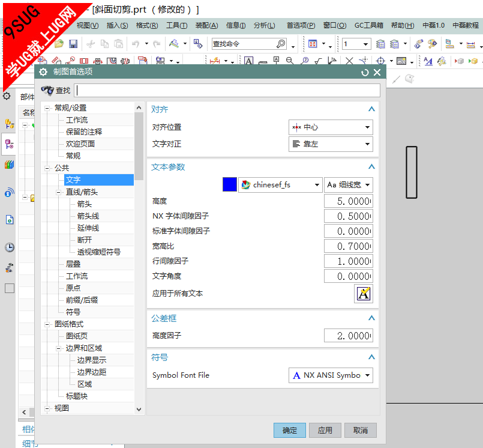Click the Undo arrow icon
Screen dimensions: 483x448
coord(136,44)
